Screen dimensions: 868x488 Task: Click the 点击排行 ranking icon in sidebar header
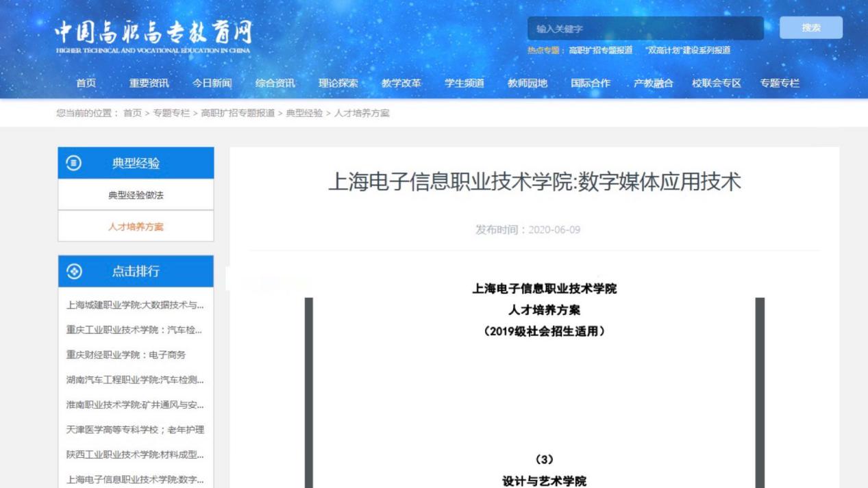click(74, 271)
